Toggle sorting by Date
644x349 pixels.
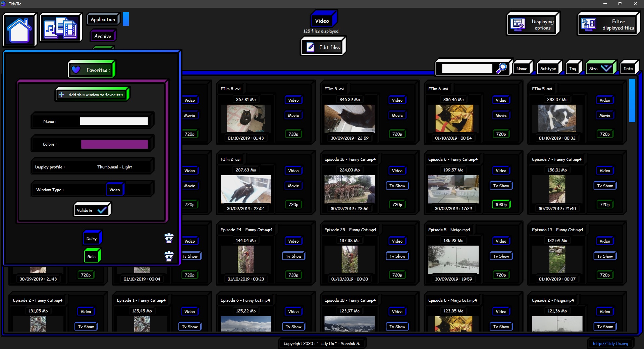click(x=628, y=68)
